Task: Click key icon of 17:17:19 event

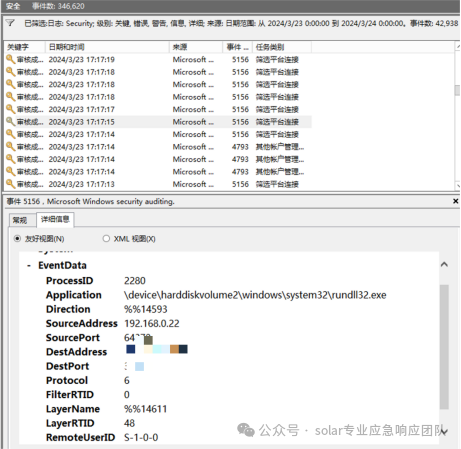Action: tap(11, 59)
